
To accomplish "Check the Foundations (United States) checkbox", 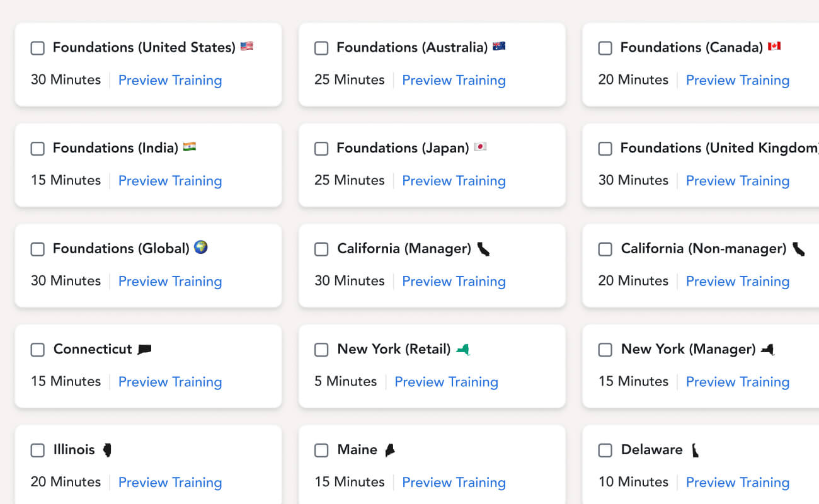I will click(x=38, y=48).
